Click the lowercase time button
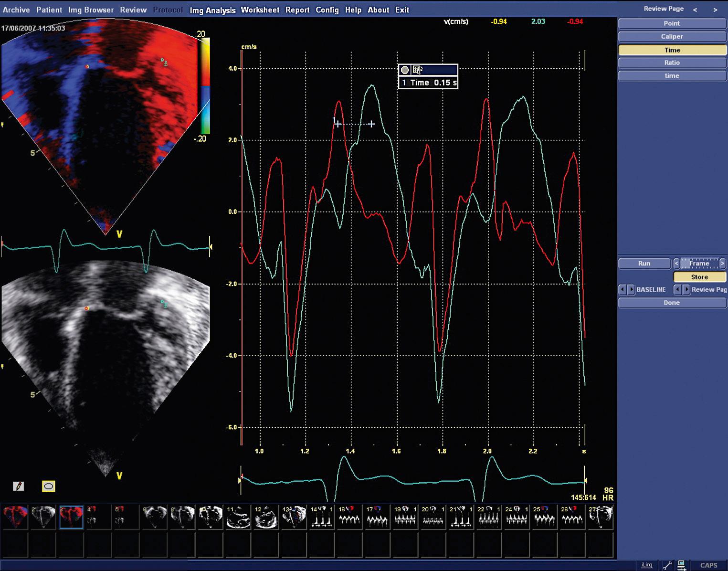Viewport: 728px width, 571px height. point(672,76)
